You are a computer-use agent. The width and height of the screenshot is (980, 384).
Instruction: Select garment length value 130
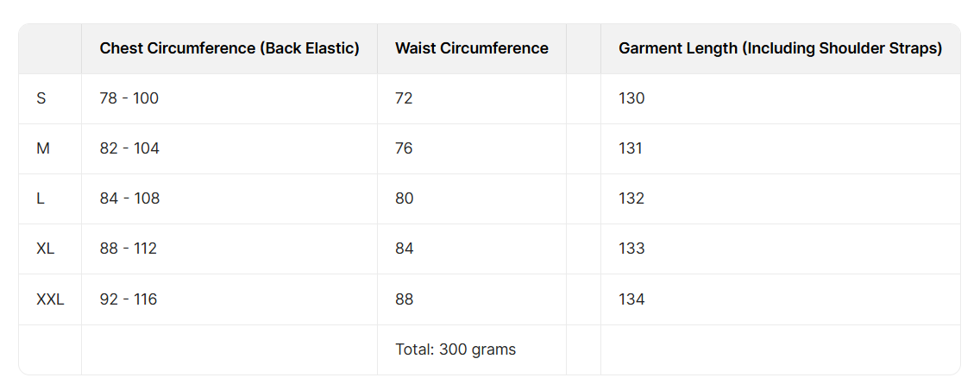(x=631, y=98)
